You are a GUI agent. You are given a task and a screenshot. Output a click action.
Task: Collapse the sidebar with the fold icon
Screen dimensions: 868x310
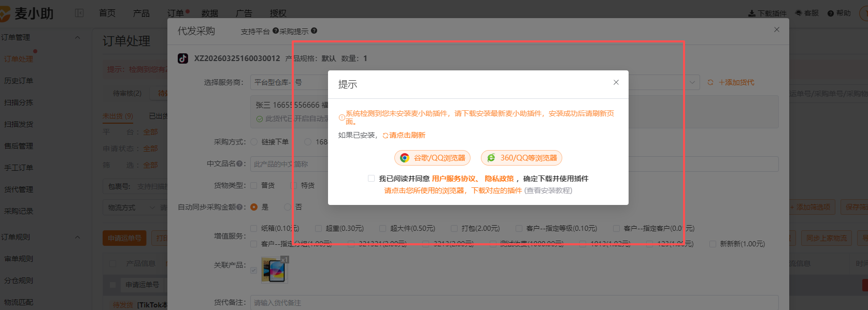(x=79, y=13)
